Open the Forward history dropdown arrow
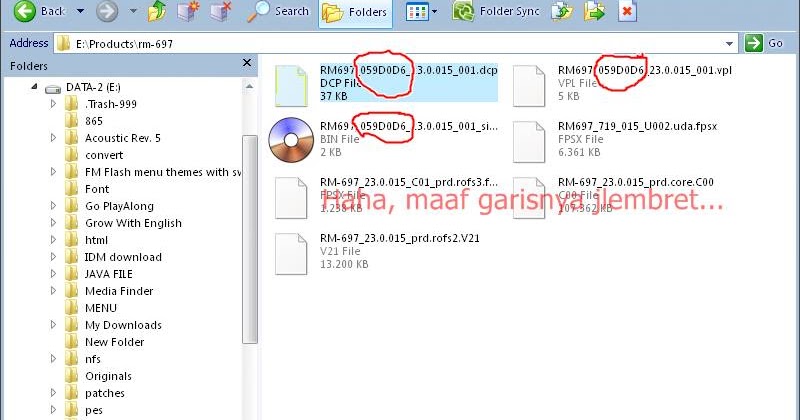800x420 pixels. pyautogui.click(x=133, y=11)
